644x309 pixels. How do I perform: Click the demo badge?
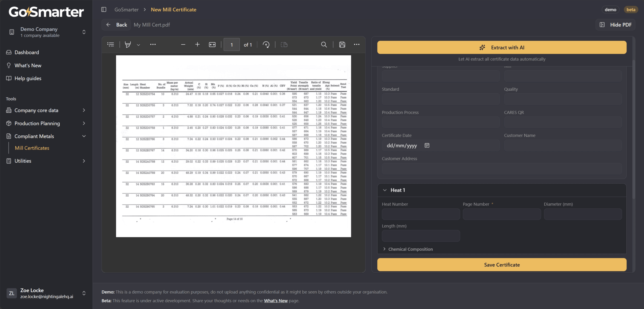[x=610, y=9]
